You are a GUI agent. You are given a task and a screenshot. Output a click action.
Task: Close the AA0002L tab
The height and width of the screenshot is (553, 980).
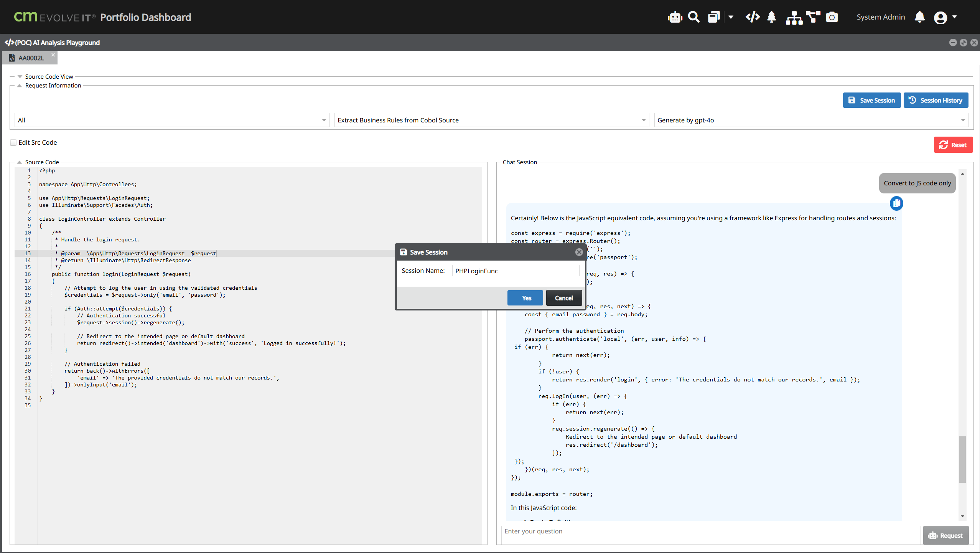(53, 55)
